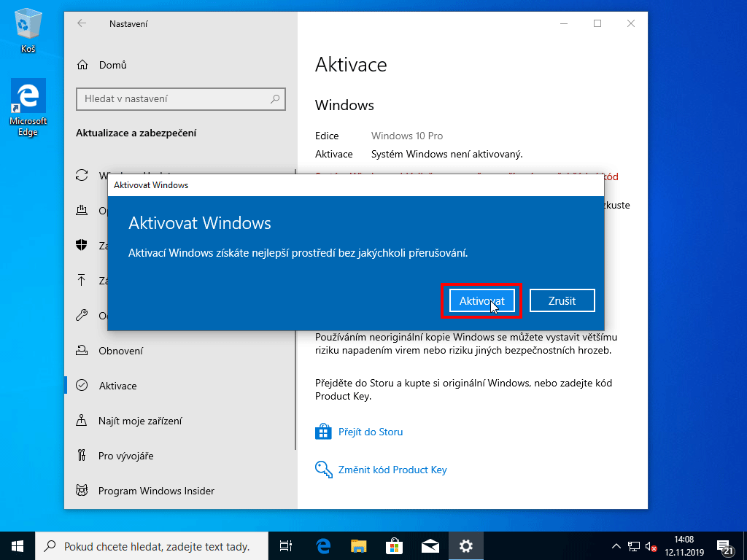Click the Settings sidebar scrollbar
The image size is (747, 560).
tap(296, 309)
